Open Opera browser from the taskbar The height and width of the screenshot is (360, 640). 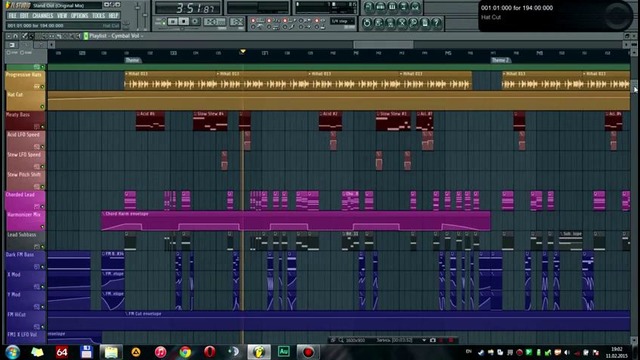pyautogui.click(x=209, y=352)
